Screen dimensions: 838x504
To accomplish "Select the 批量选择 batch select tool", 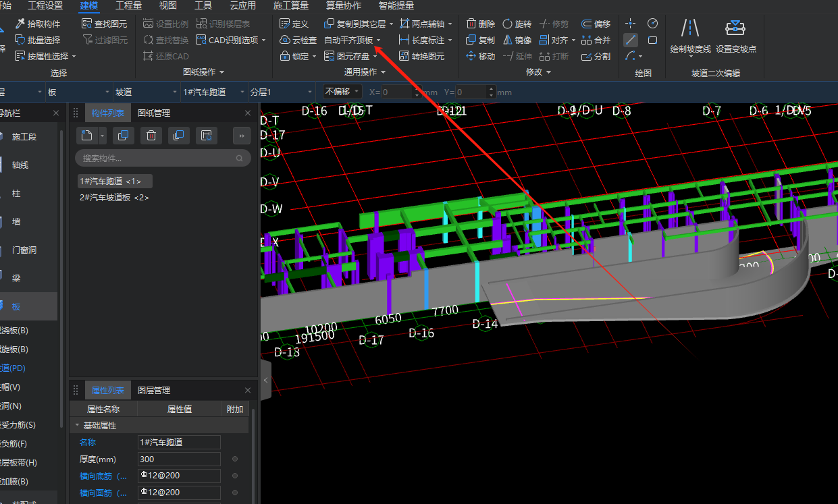I will [x=37, y=40].
